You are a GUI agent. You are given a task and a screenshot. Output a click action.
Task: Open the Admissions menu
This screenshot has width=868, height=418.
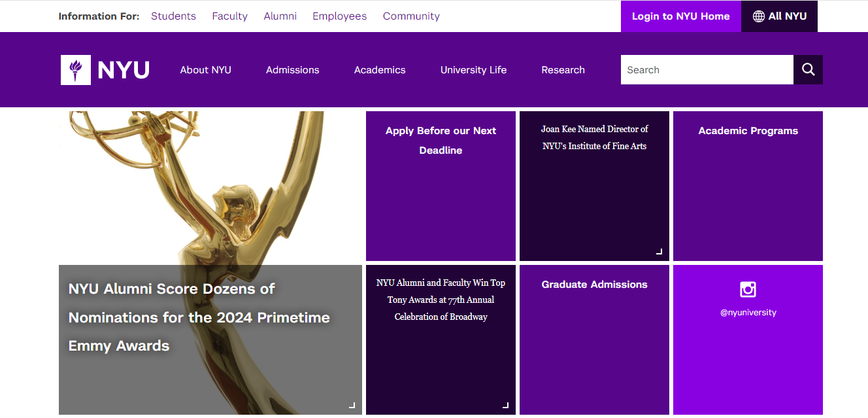pyautogui.click(x=293, y=70)
